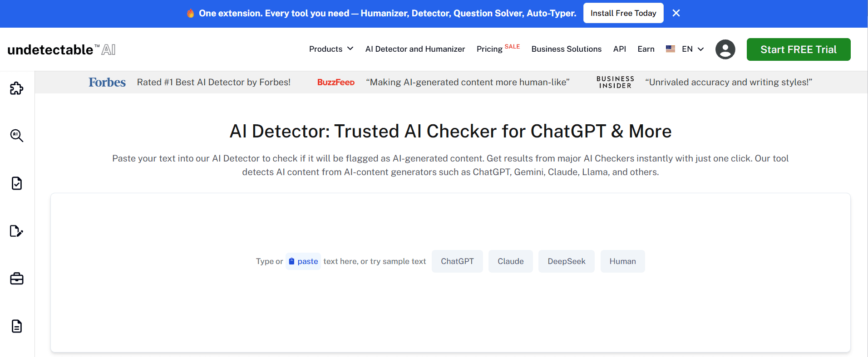
Task: Click the Start FREE Trial button
Action: (798, 49)
